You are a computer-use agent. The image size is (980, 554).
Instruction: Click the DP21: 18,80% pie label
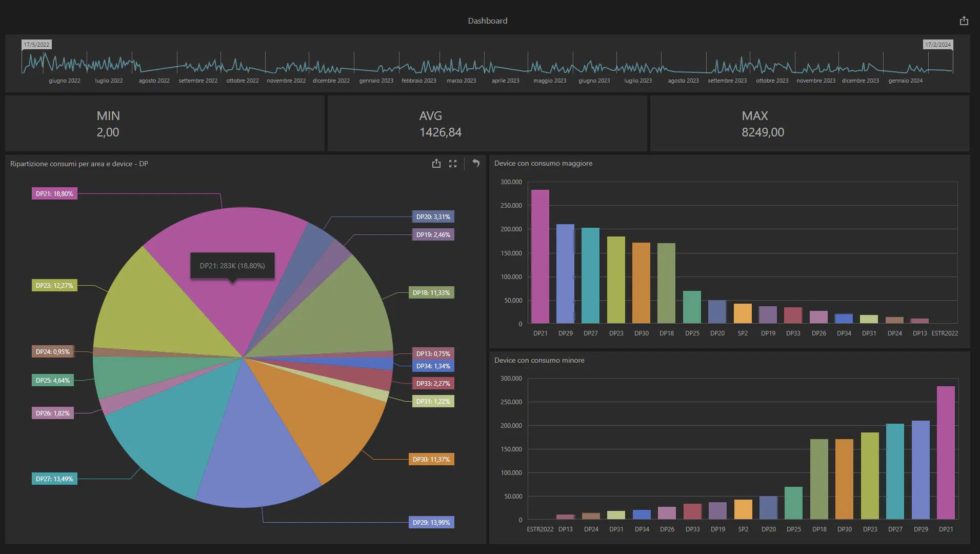coord(54,193)
